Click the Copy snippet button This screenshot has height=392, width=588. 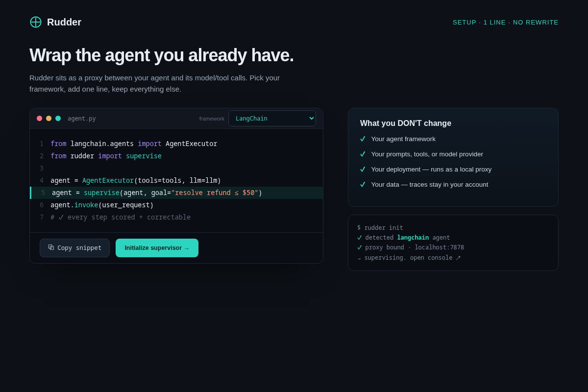[x=74, y=248]
